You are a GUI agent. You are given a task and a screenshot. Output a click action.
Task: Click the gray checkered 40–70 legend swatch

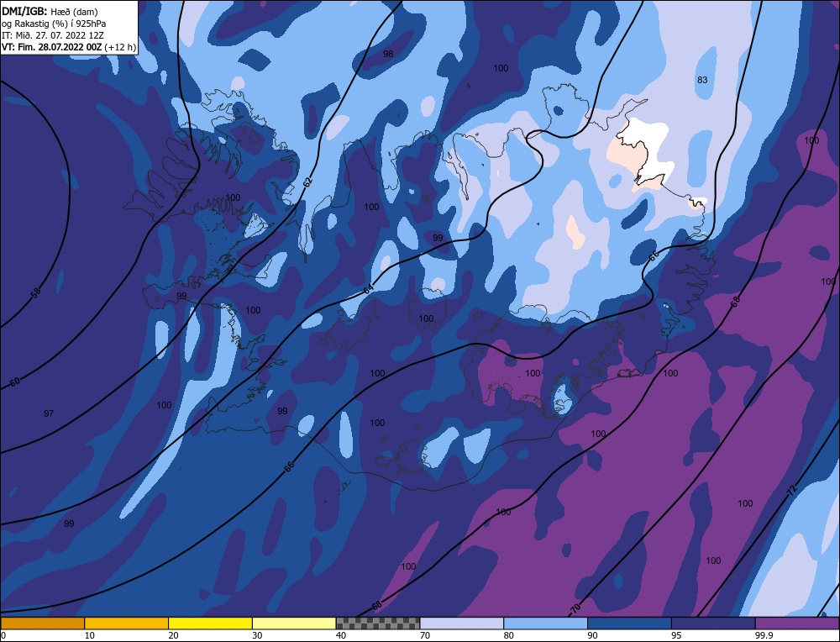pyautogui.click(x=378, y=624)
